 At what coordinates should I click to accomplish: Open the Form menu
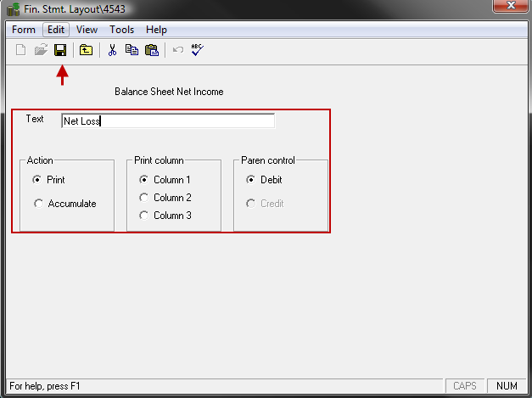point(24,30)
